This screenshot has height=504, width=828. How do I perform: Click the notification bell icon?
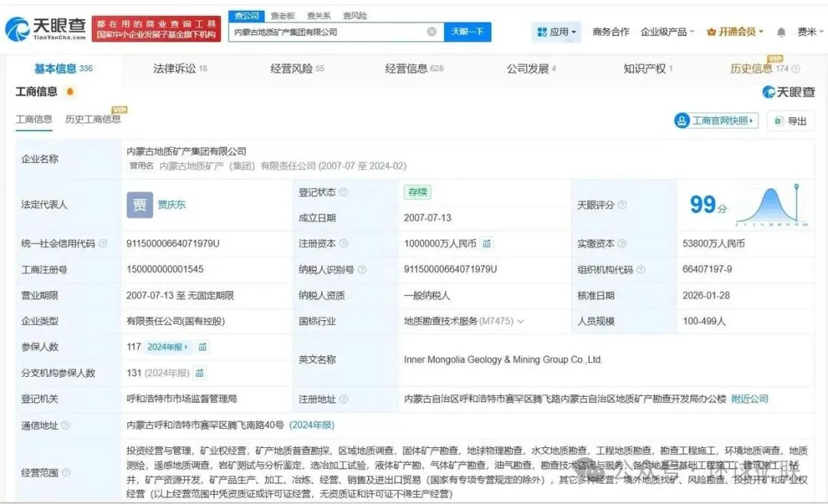(x=781, y=32)
